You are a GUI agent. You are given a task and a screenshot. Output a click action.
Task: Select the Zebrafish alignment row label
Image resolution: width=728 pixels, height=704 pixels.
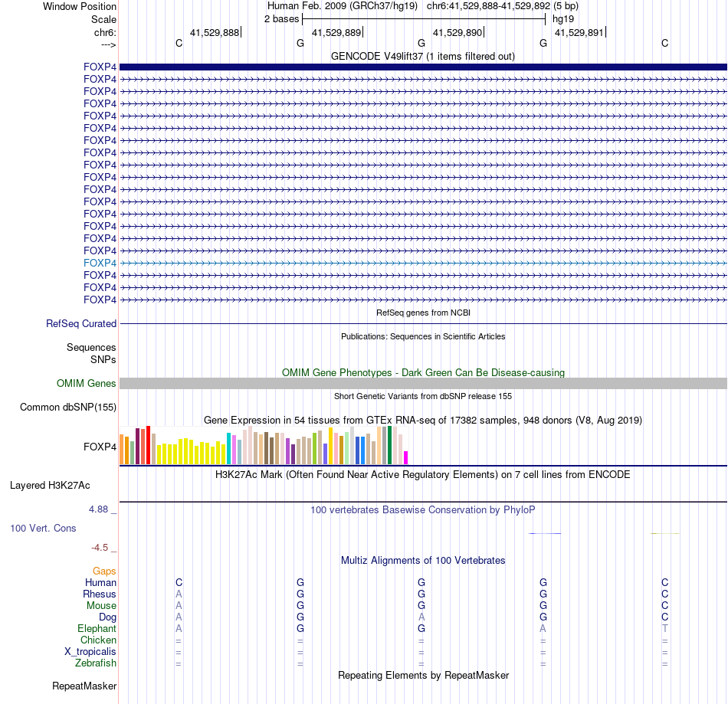click(x=96, y=663)
